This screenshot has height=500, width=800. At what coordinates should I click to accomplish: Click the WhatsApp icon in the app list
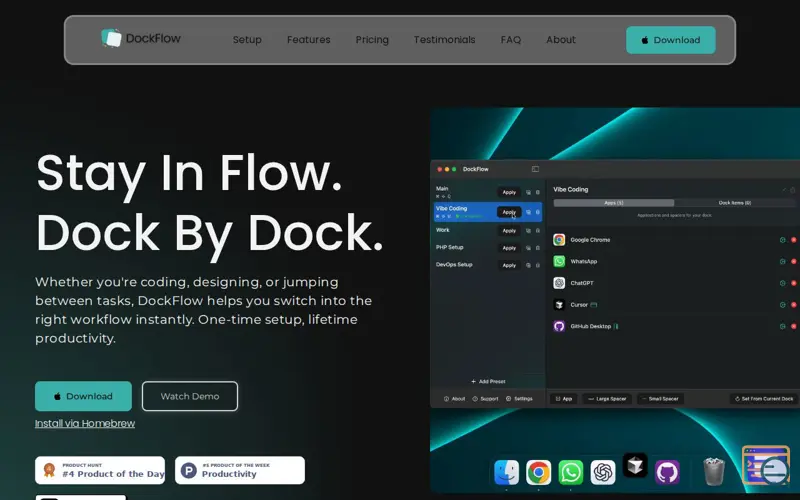[x=559, y=261]
